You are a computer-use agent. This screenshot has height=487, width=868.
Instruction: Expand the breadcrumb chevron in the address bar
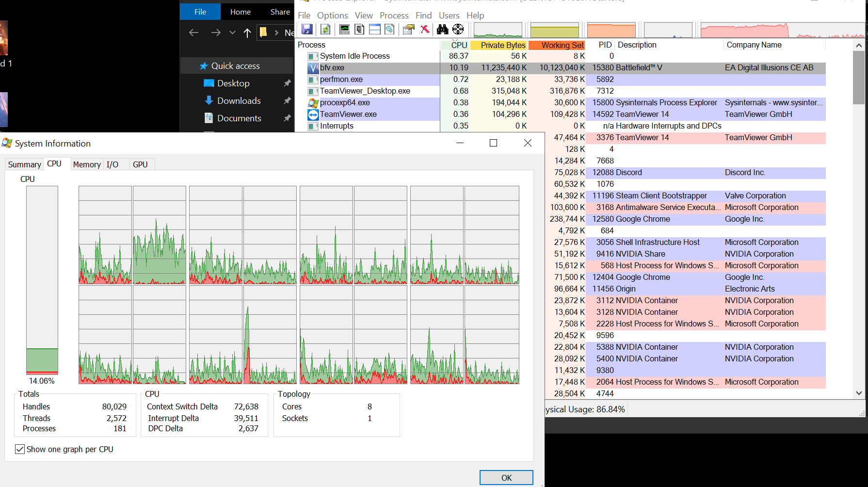(276, 32)
